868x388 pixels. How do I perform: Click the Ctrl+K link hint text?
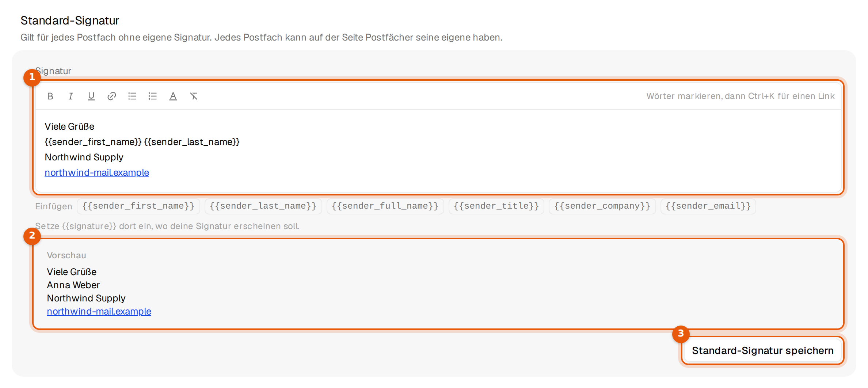click(x=741, y=96)
